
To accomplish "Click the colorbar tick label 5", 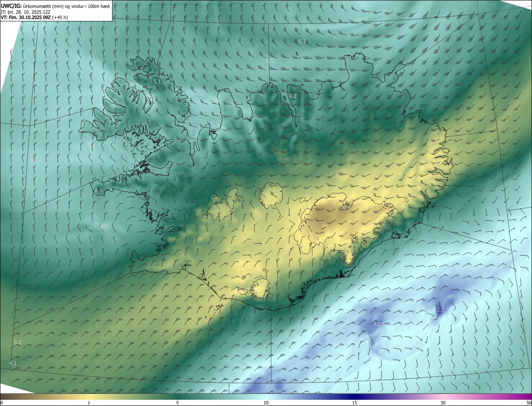I will (177, 403).
